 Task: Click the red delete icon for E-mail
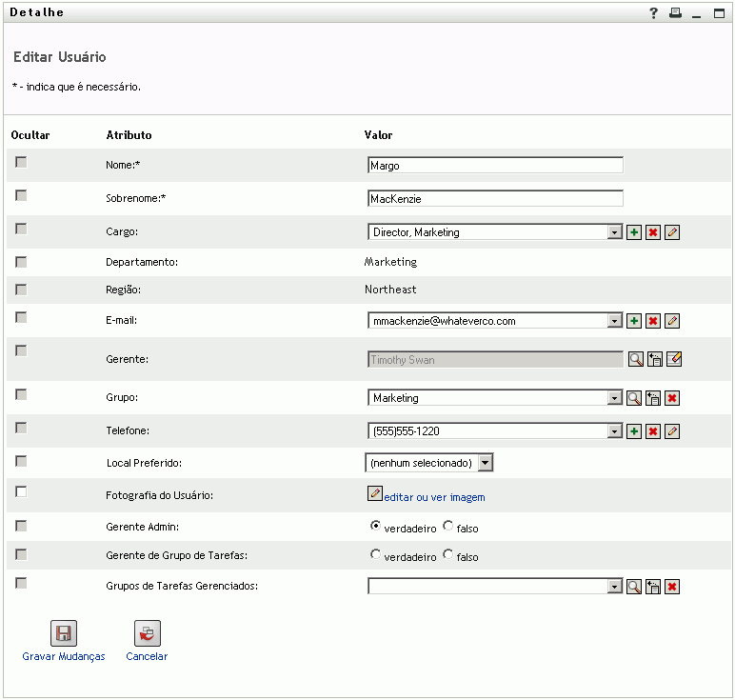(653, 321)
